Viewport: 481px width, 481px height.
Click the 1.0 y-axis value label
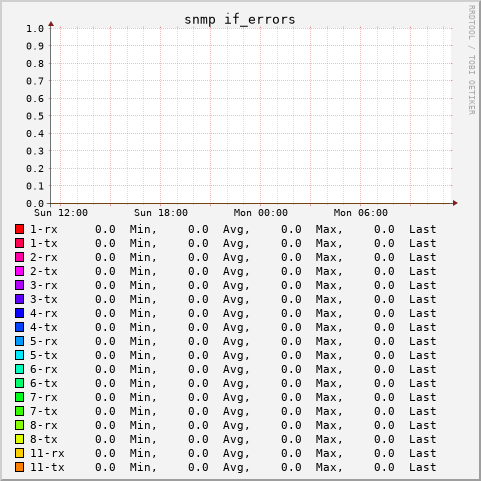pos(35,29)
